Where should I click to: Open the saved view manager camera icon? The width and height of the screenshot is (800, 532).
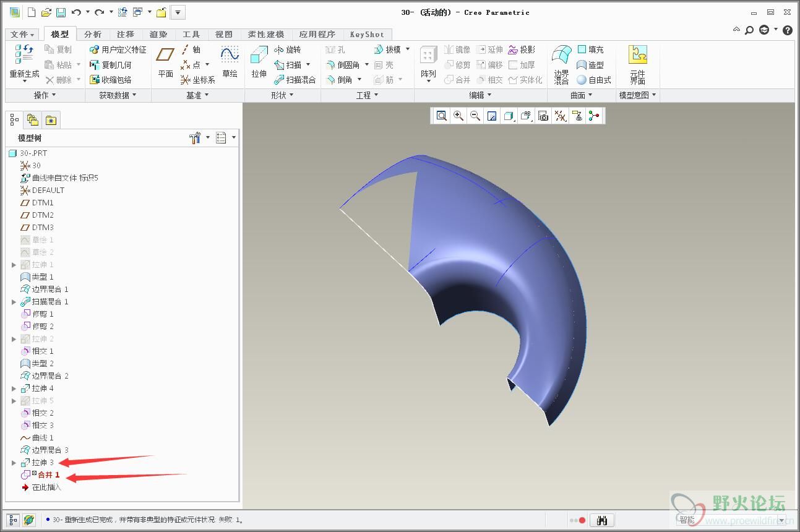(x=543, y=116)
